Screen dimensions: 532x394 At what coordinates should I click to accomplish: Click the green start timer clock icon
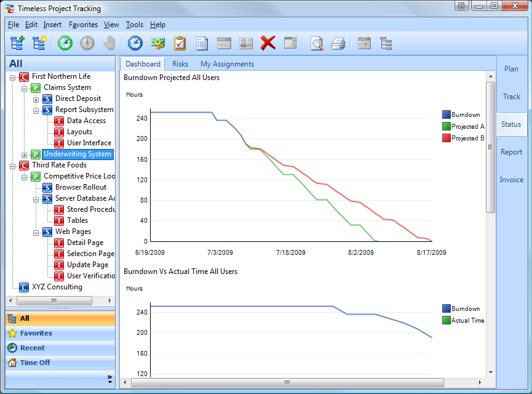[65, 43]
